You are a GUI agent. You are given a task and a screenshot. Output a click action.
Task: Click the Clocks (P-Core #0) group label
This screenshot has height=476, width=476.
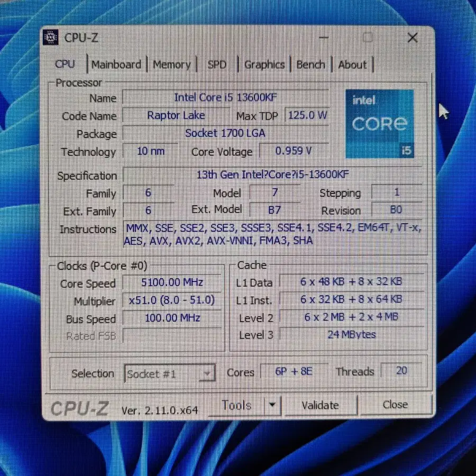pyautogui.click(x=102, y=266)
